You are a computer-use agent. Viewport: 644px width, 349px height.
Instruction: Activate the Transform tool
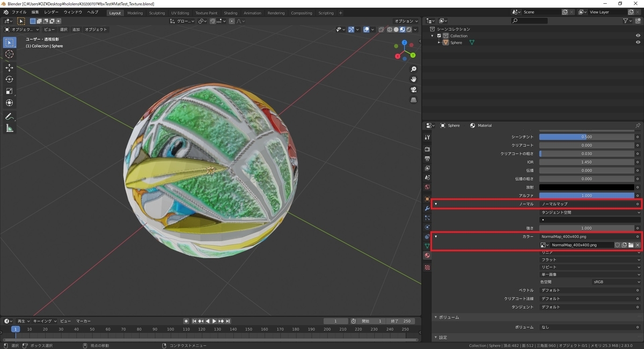[10, 103]
